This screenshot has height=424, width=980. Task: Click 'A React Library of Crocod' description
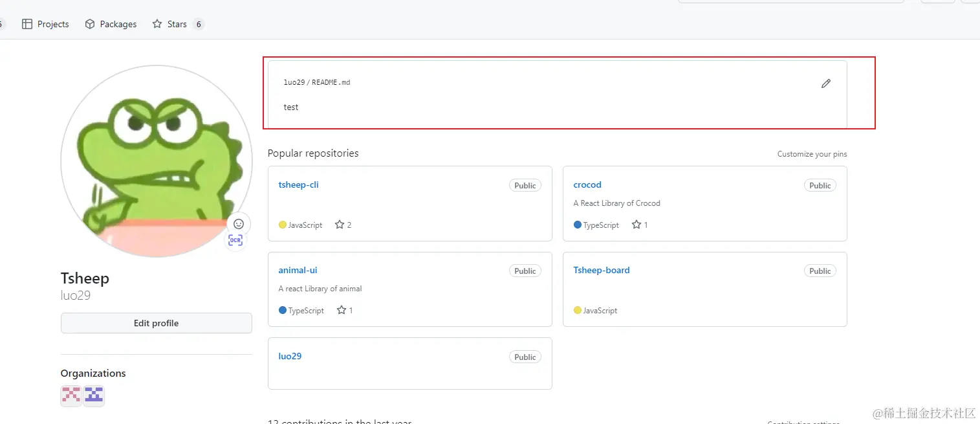point(616,203)
